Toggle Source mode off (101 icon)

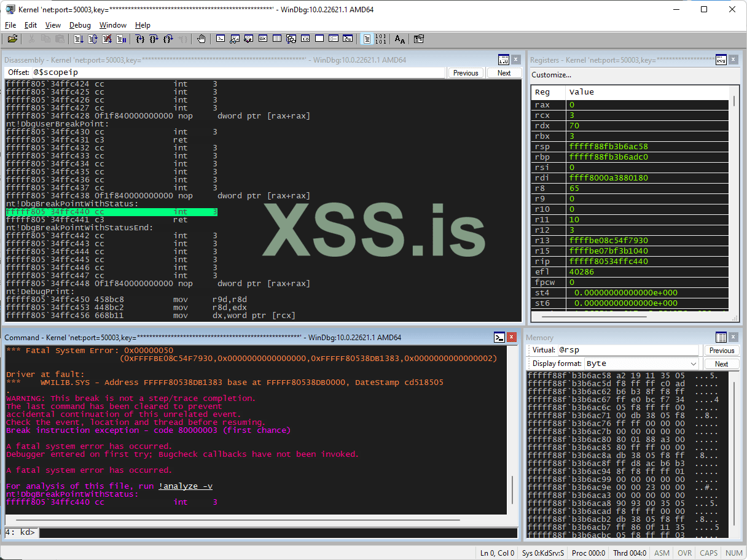click(381, 39)
